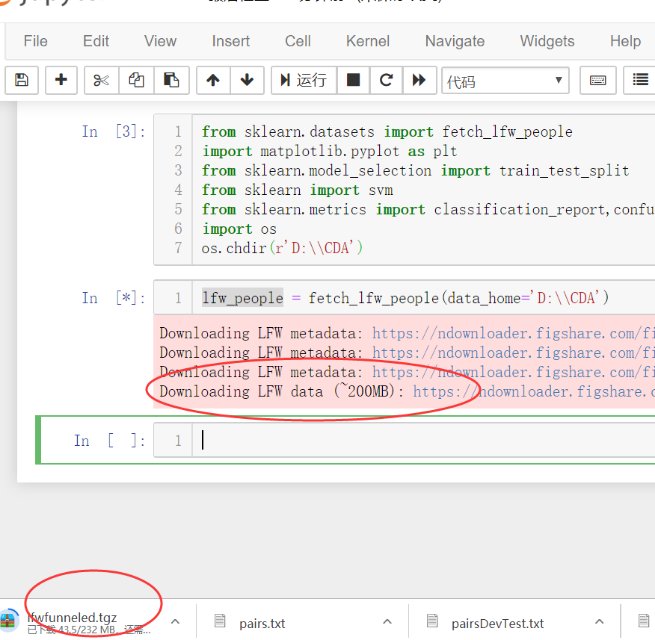
Task: Move selected cell down with the arrow
Action: click(247, 80)
